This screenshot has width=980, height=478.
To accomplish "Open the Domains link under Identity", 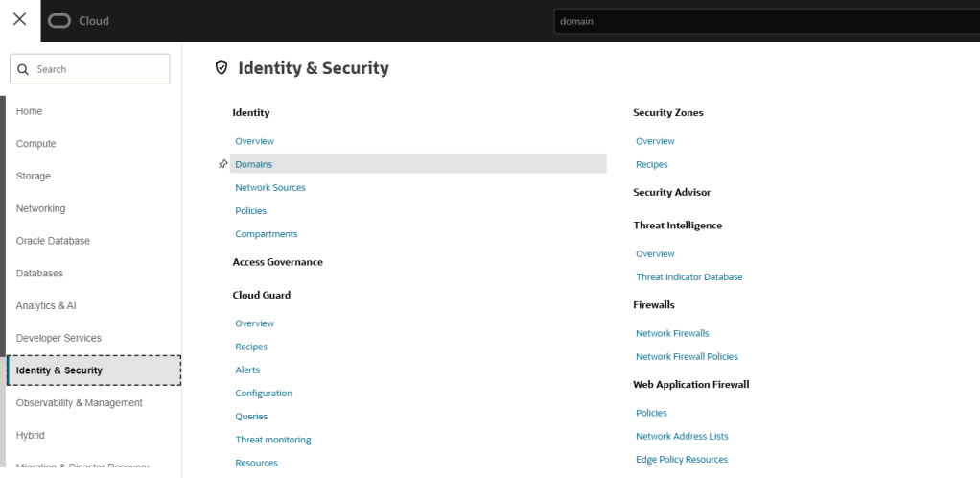I will click(254, 164).
